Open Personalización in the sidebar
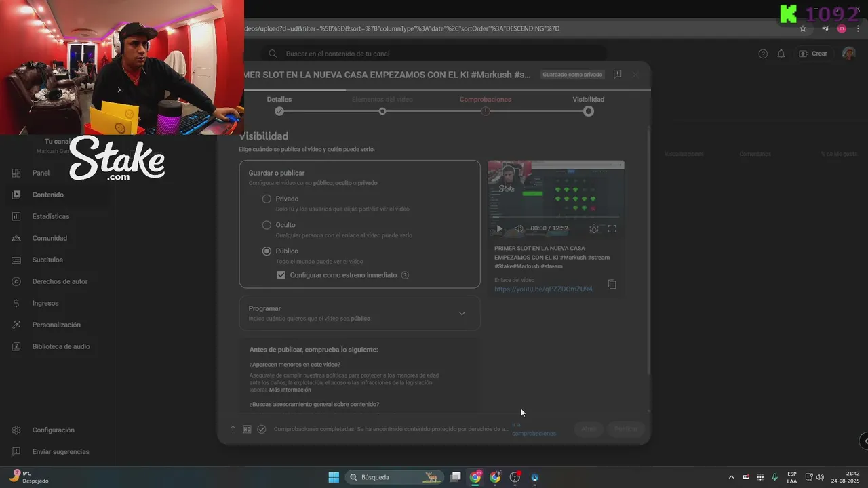Image resolution: width=868 pixels, height=488 pixels. tap(56, 325)
